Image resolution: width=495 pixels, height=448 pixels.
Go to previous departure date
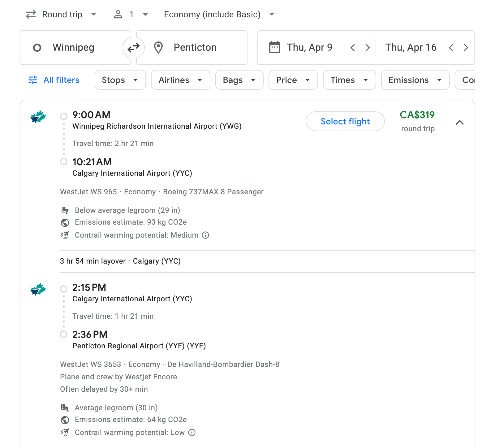(x=352, y=48)
